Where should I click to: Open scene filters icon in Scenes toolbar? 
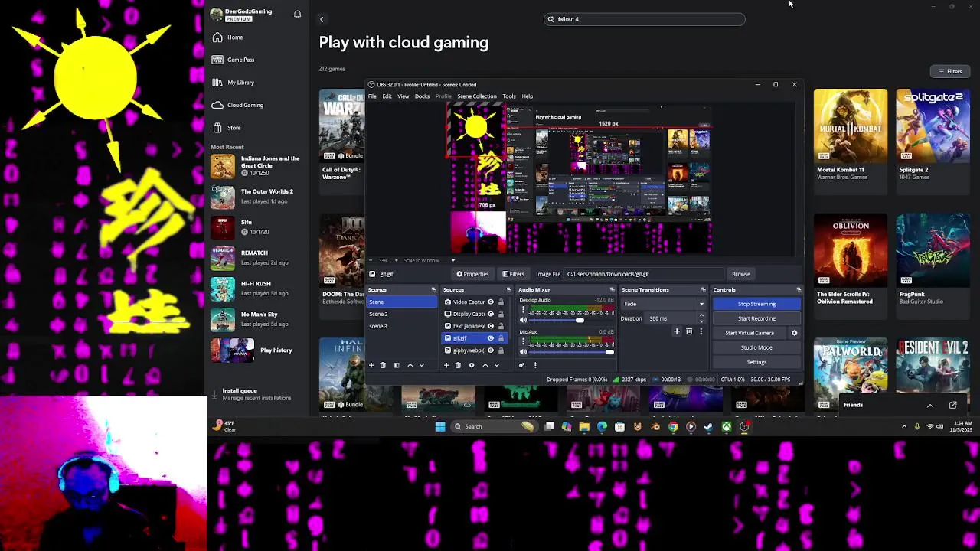click(x=397, y=365)
